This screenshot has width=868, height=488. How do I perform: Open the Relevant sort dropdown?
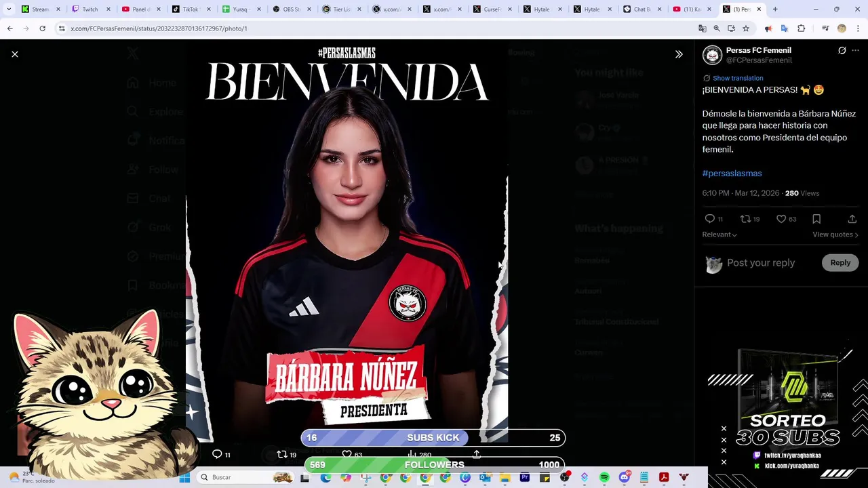click(x=719, y=235)
